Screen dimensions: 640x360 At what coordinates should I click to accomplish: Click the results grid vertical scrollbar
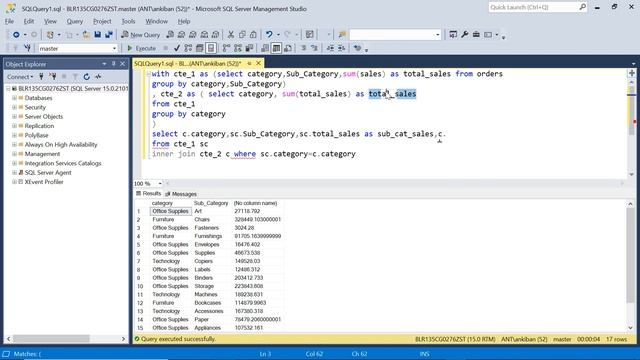tap(631, 266)
